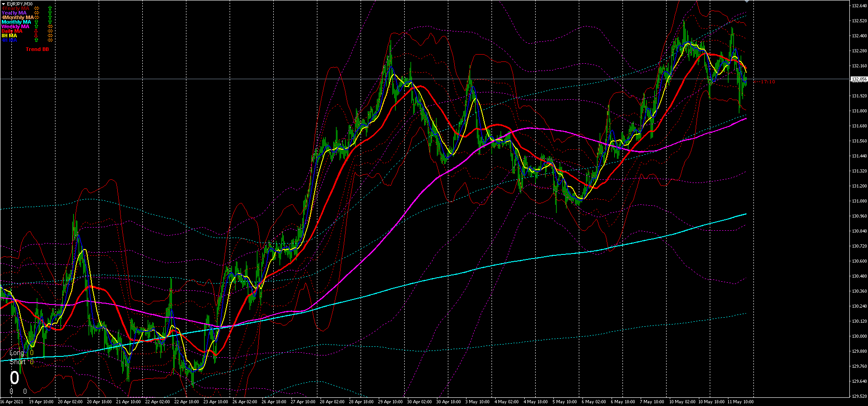This screenshot has height=406, width=868.
Task: Click the Short 0 position counter
Action: [x=21, y=362]
